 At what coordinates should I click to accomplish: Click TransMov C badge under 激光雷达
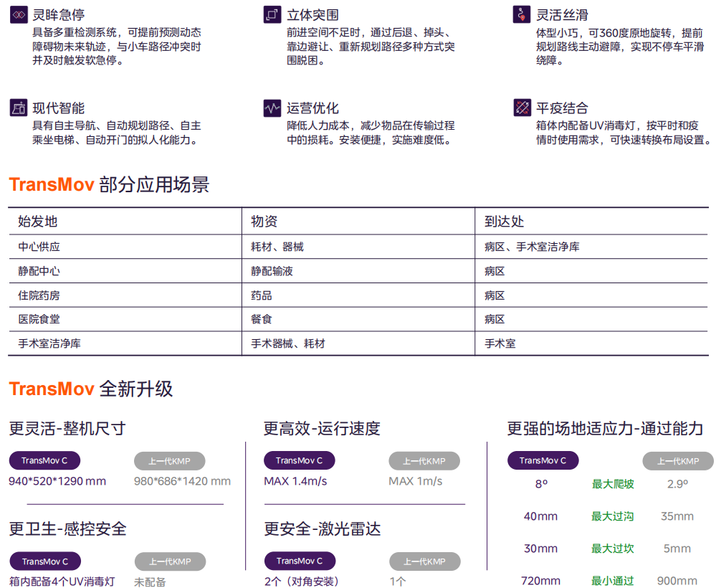click(300, 561)
